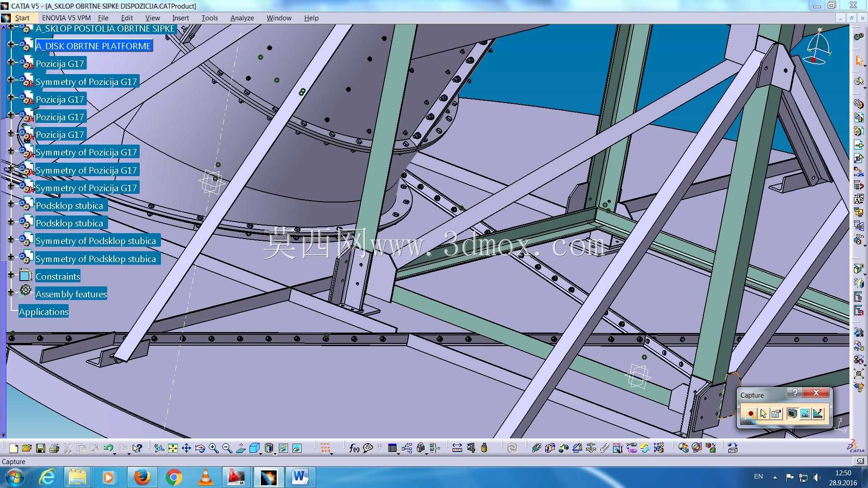Open Firefox from the taskbar
The height and width of the screenshot is (488, 868).
(142, 477)
